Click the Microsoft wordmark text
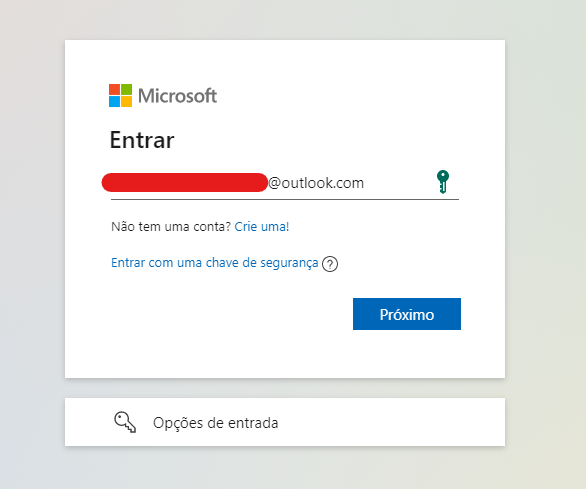This screenshot has width=586, height=489. pos(178,96)
